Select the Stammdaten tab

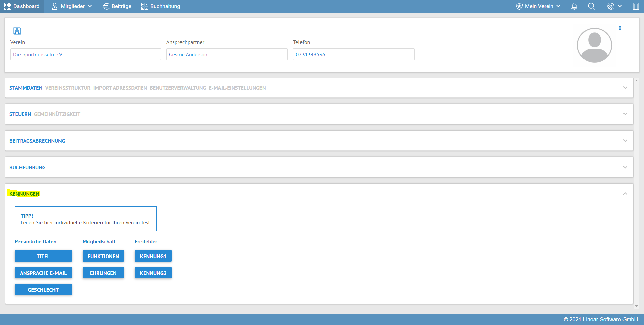coord(26,88)
